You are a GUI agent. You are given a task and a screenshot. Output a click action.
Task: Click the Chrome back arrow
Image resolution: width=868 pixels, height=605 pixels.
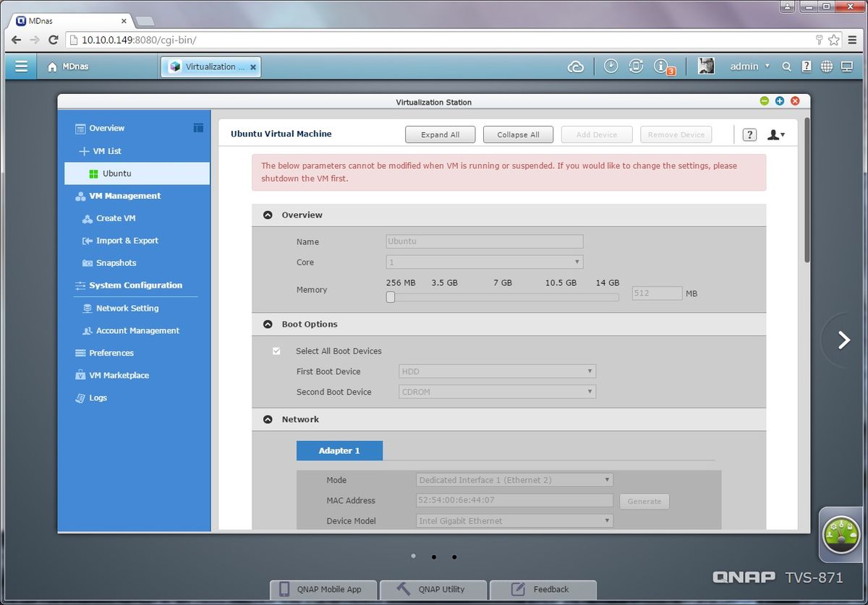(16, 40)
